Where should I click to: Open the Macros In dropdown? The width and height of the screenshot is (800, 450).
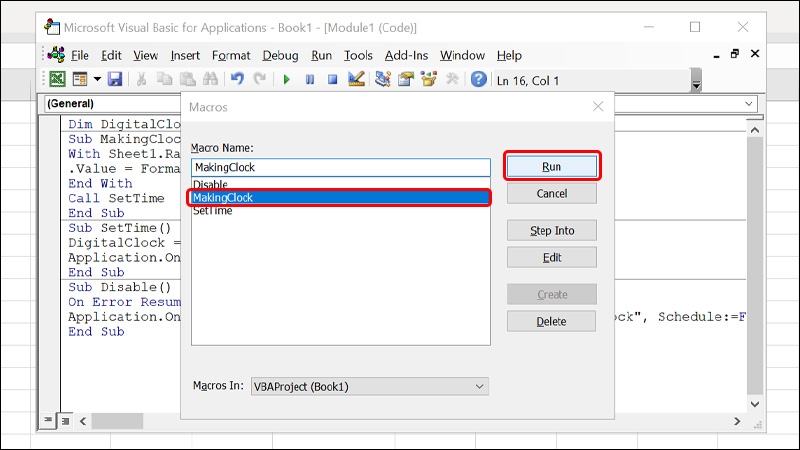370,386
